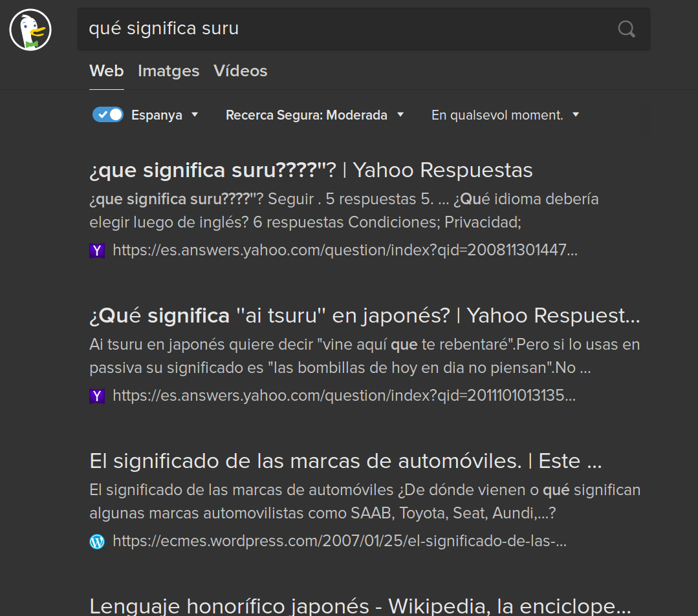Switch to the Imatges tab
The width and height of the screenshot is (698, 616).
(168, 70)
